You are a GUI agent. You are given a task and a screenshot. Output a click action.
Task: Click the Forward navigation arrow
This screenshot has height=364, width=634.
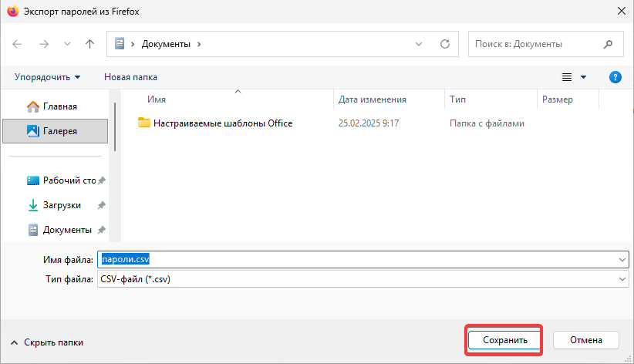pos(44,44)
